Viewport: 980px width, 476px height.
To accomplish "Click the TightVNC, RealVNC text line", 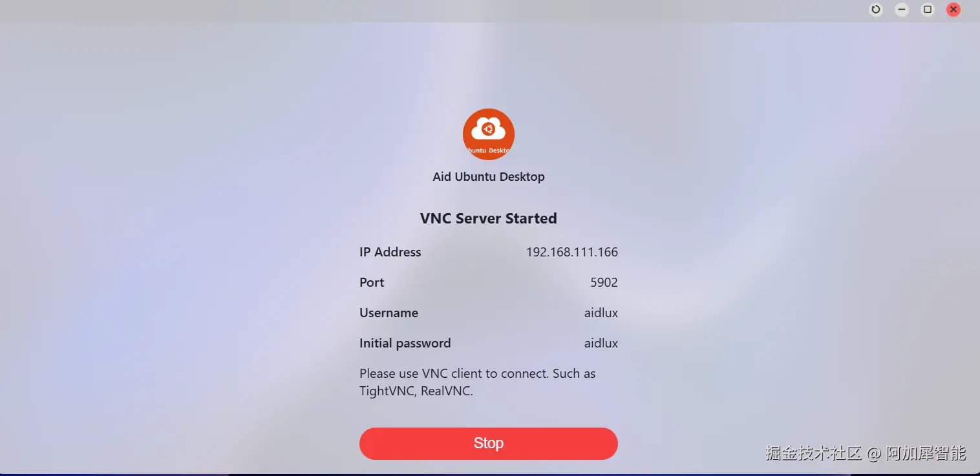I will [x=416, y=391].
